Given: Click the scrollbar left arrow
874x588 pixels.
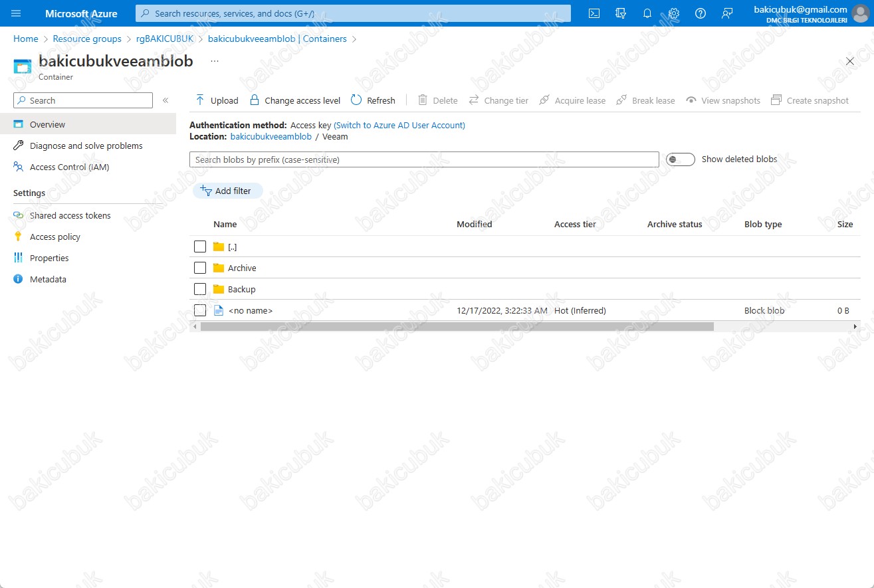Looking at the screenshot, I should pyautogui.click(x=194, y=327).
